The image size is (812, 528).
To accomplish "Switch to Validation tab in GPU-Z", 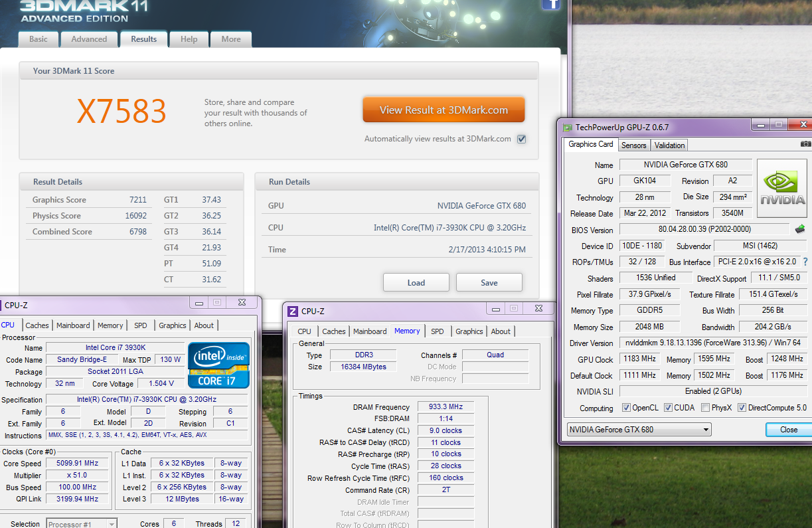I will click(669, 145).
